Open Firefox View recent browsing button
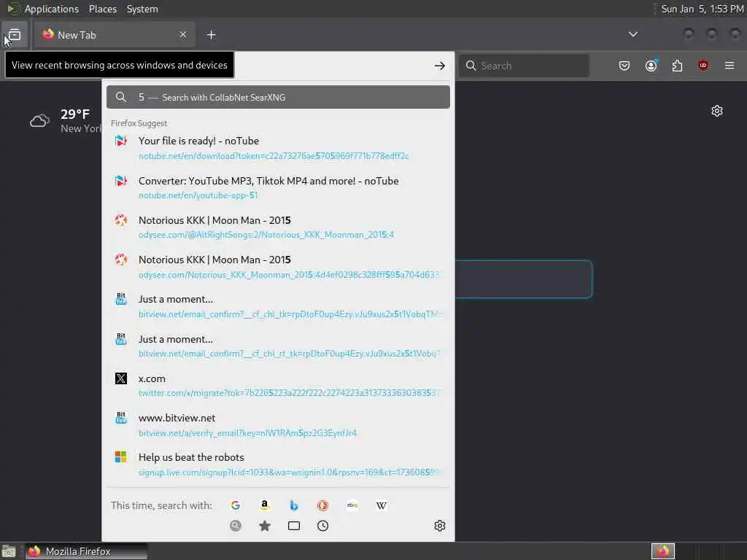The image size is (747, 560). [15, 35]
